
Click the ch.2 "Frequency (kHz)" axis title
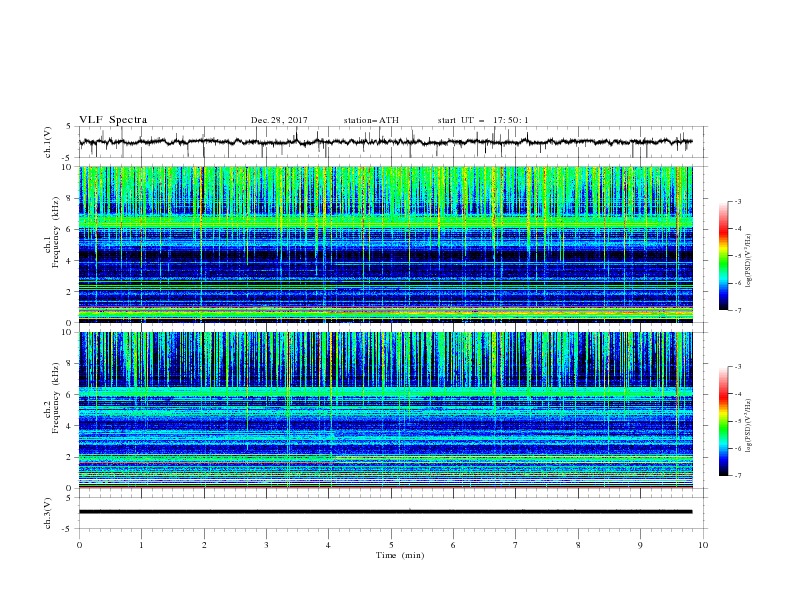(56, 398)
